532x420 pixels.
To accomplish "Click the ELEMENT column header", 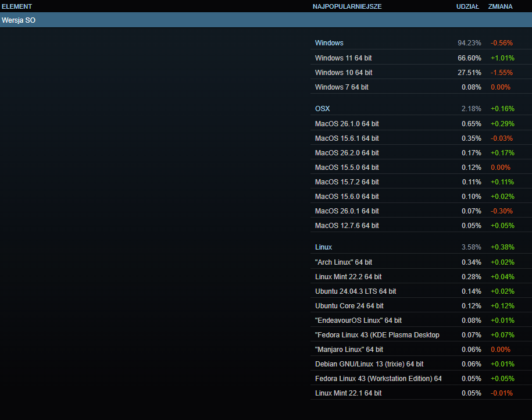I will click(17, 6).
